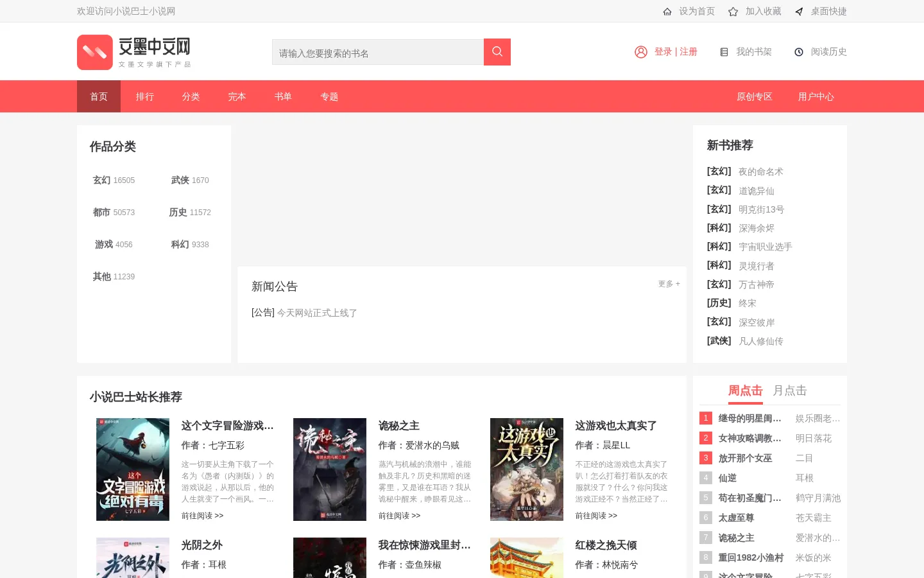
Task: Open rank 4 book 仙逆
Action: tap(728, 478)
